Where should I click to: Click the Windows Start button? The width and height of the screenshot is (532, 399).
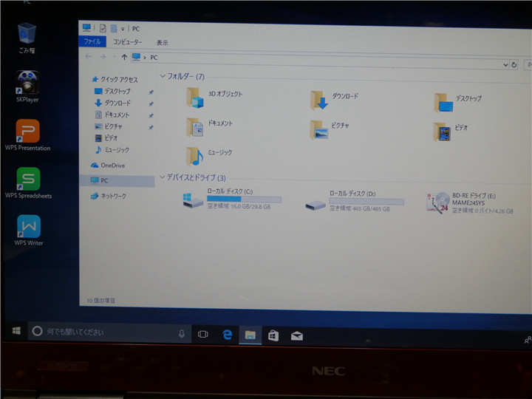tap(16, 330)
